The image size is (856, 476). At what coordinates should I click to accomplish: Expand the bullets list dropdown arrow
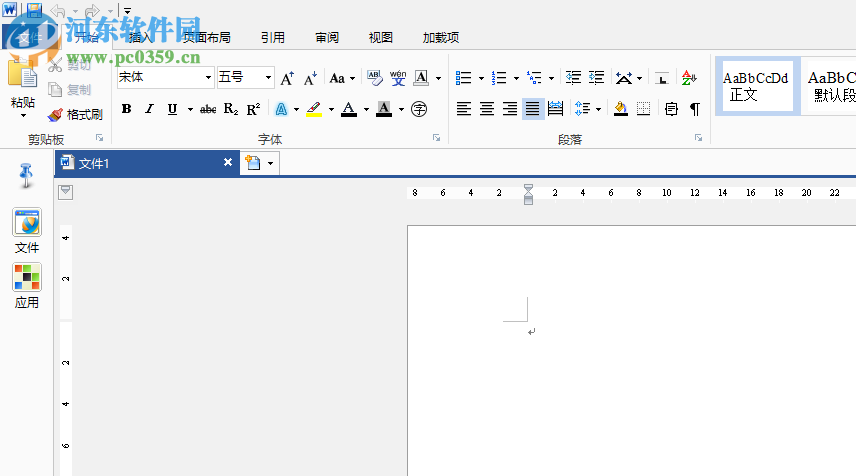(481, 79)
